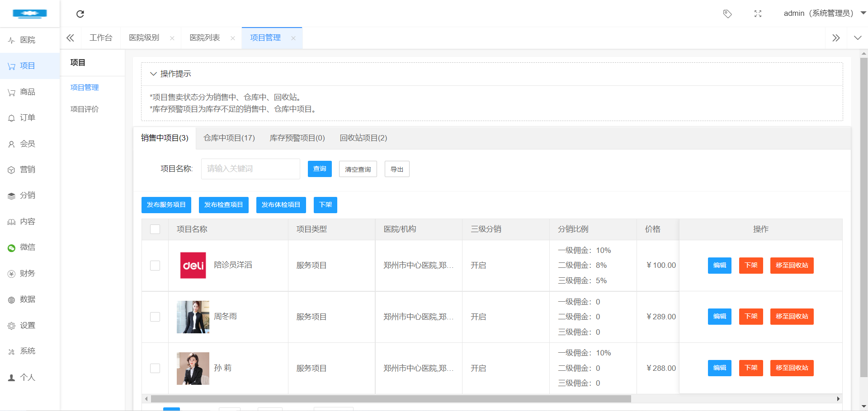Switch to 销售中项目(3) tab

tap(165, 138)
